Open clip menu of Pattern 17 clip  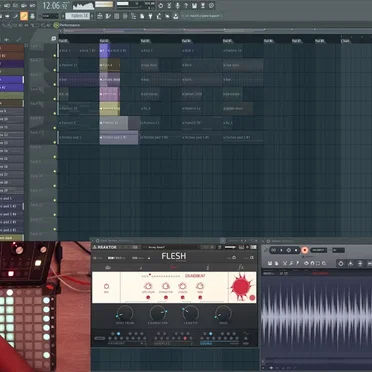pyautogui.click(x=60, y=65)
